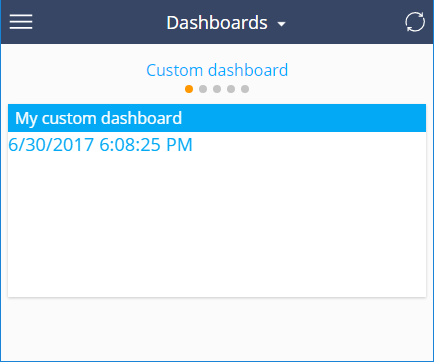The width and height of the screenshot is (434, 362).
Task: Click the My custom dashboard widget header
Action: tap(217, 118)
